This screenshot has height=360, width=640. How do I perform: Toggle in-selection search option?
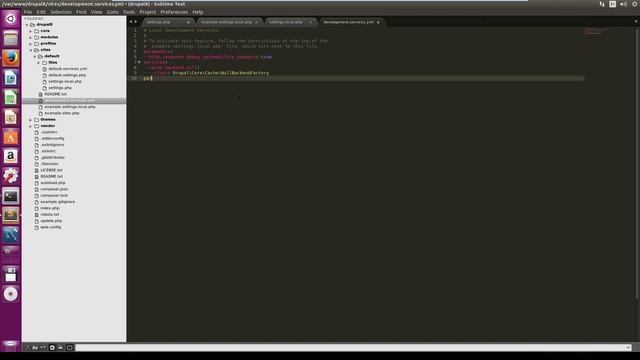pyautogui.click(x=60, y=348)
